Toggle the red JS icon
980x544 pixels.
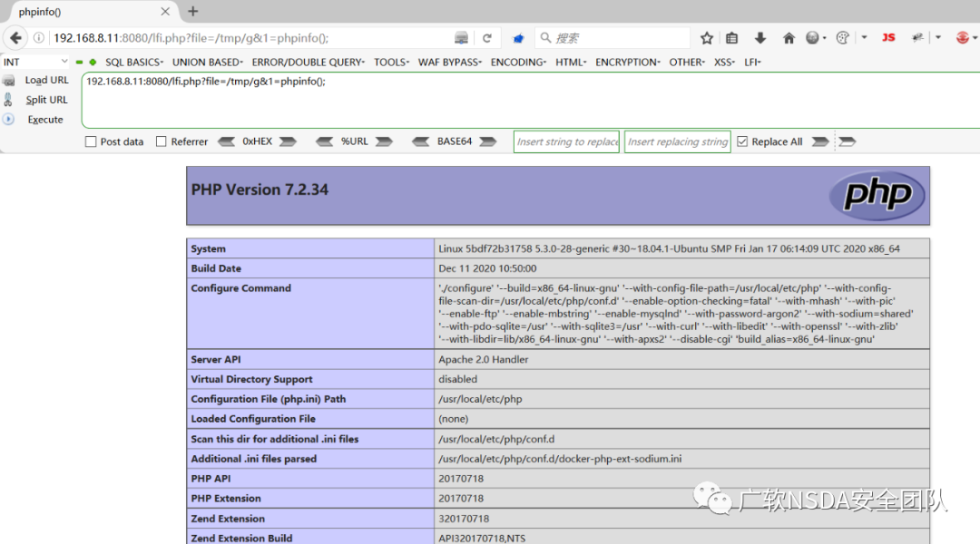point(888,37)
